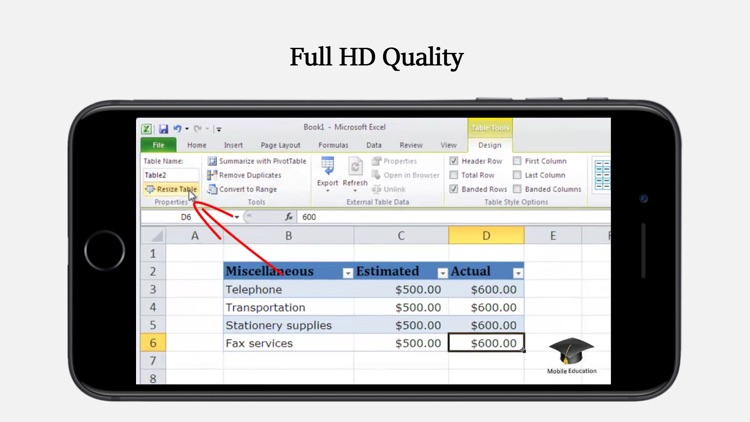750x422 pixels.
Task: Open the Actual column filter dropdown
Action: point(518,273)
